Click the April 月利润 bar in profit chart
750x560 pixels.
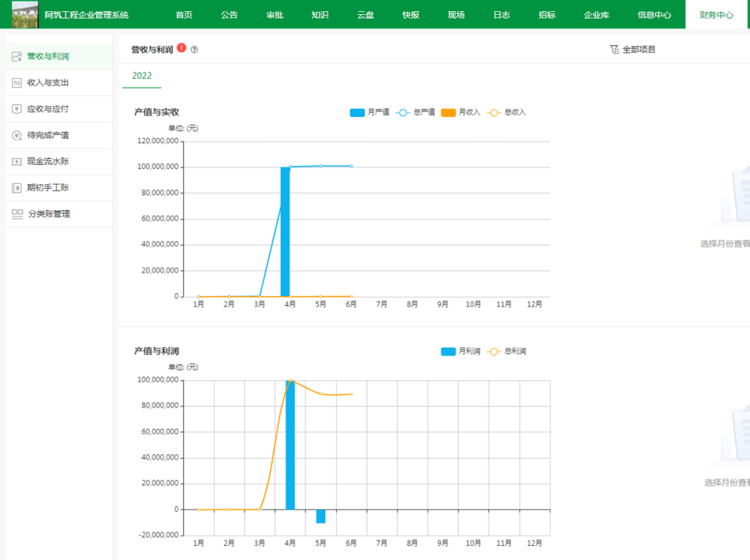point(289,445)
